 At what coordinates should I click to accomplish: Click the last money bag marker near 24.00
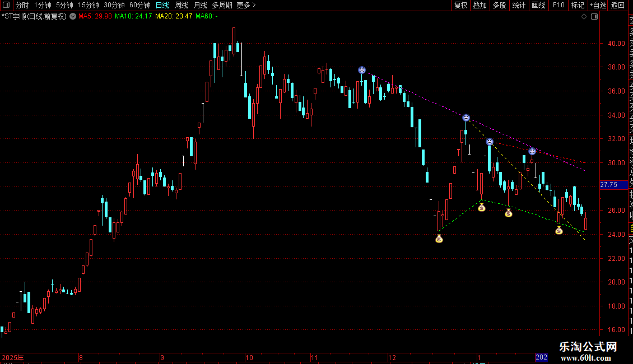558,230
